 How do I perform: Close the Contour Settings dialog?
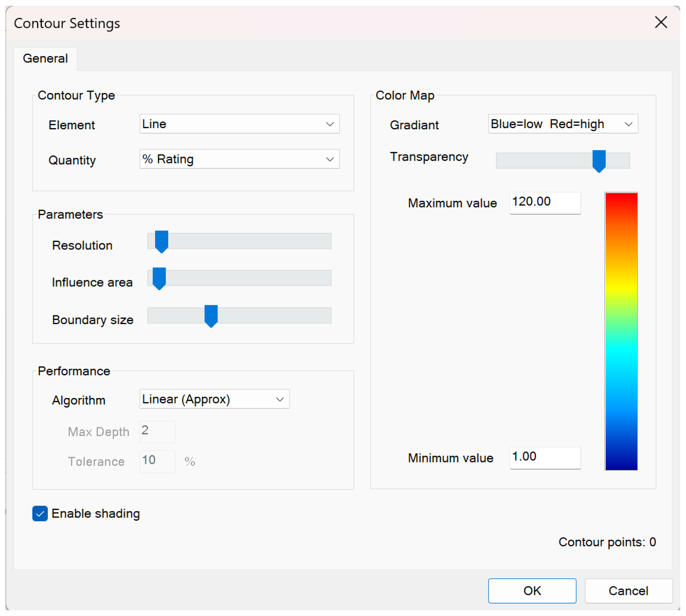[x=661, y=23]
